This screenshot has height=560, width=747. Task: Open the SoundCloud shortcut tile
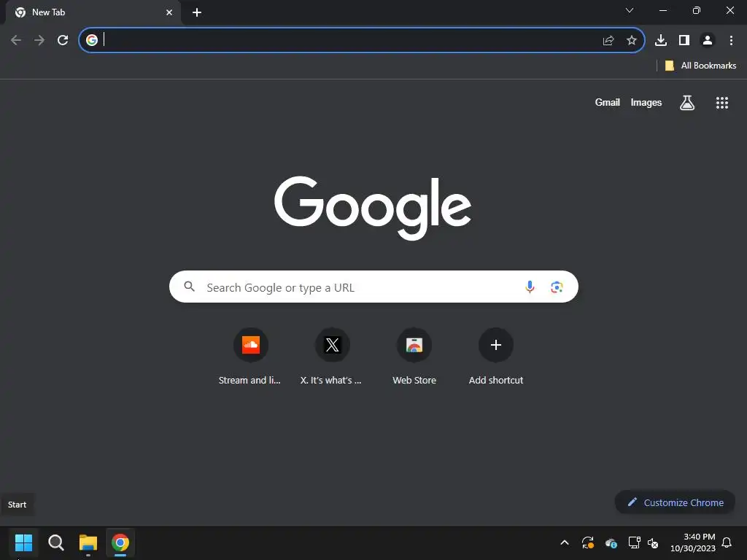pyautogui.click(x=251, y=356)
